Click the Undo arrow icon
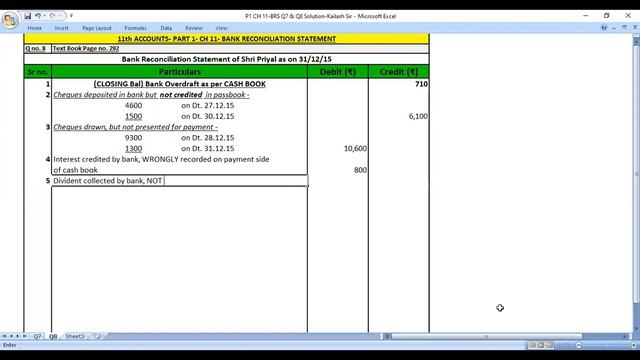 pos(38,16)
